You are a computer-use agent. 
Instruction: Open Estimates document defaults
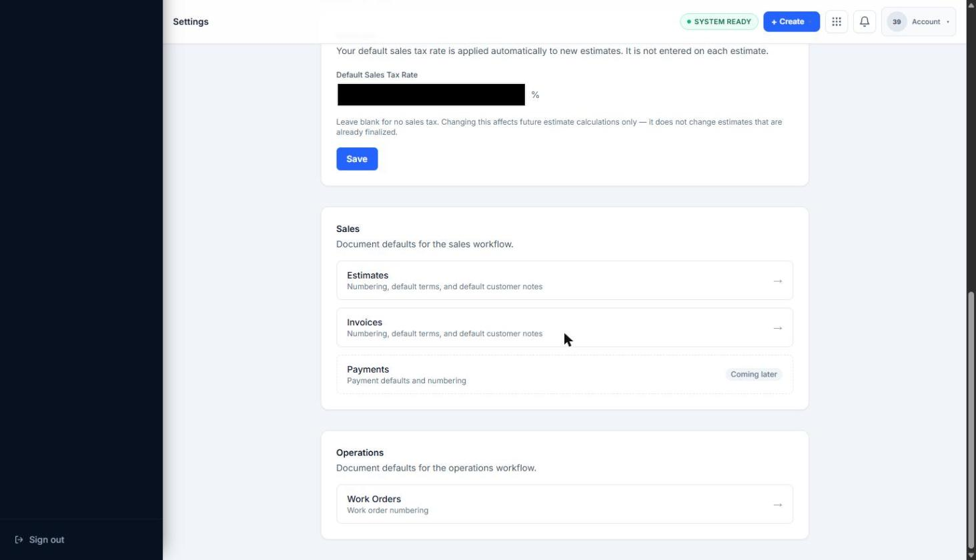564,281
